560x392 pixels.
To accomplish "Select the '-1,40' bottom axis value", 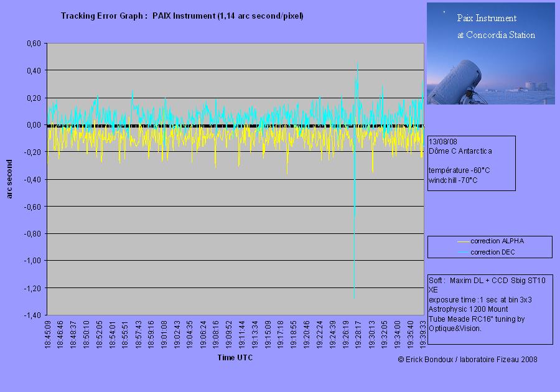I will pyautogui.click(x=33, y=315).
